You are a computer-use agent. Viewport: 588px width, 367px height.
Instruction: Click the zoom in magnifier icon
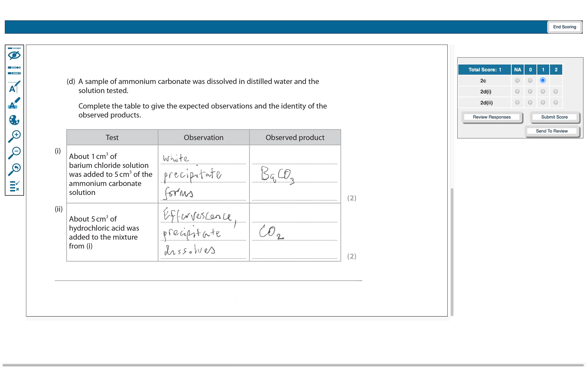(14, 136)
